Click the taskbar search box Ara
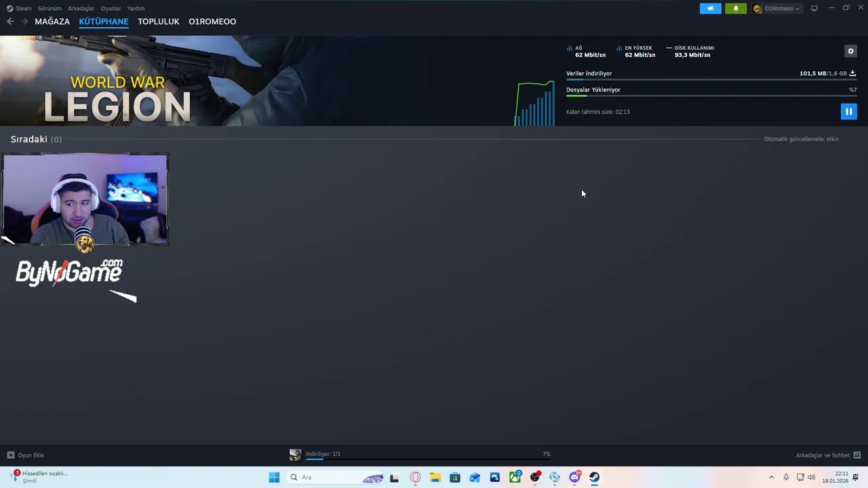This screenshot has height=488, width=868. (336, 477)
